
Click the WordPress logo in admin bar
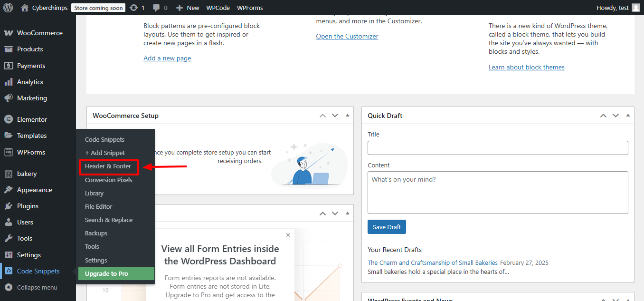8,8
